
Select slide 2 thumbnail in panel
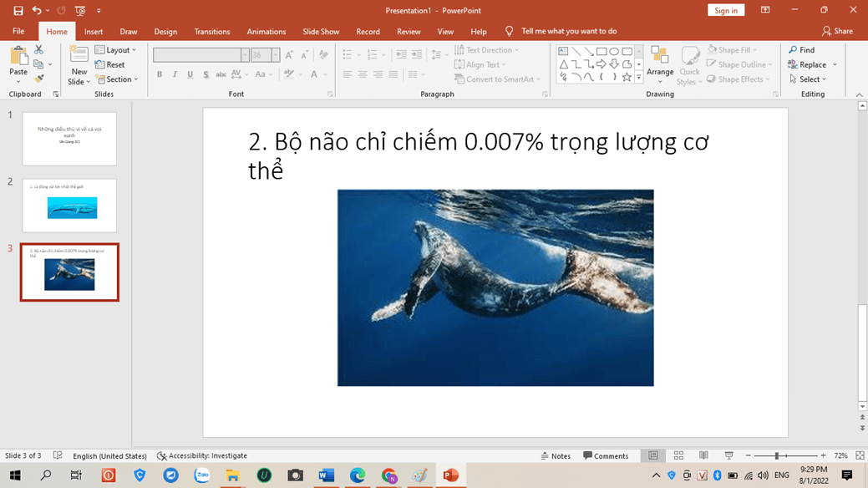70,206
